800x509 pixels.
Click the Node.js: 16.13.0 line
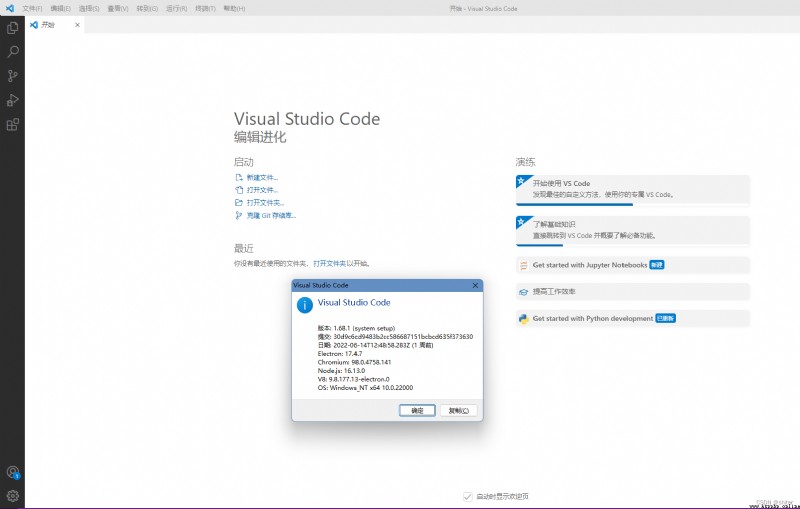(x=341, y=371)
